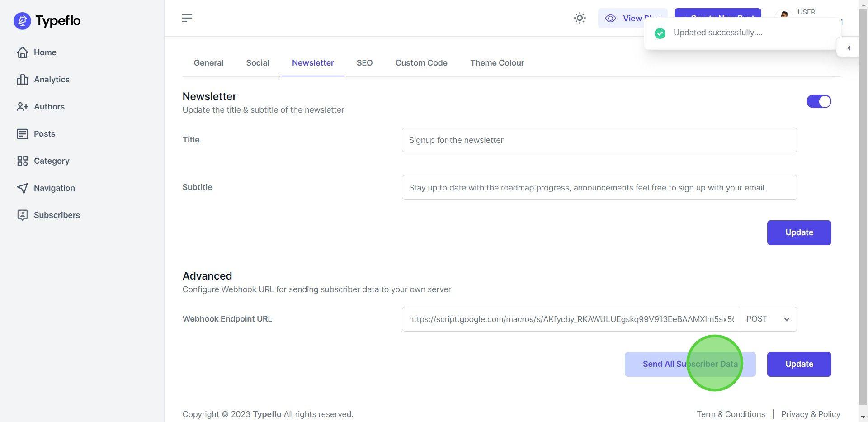
Task: Toggle light/dark mode sun icon
Action: point(580,18)
